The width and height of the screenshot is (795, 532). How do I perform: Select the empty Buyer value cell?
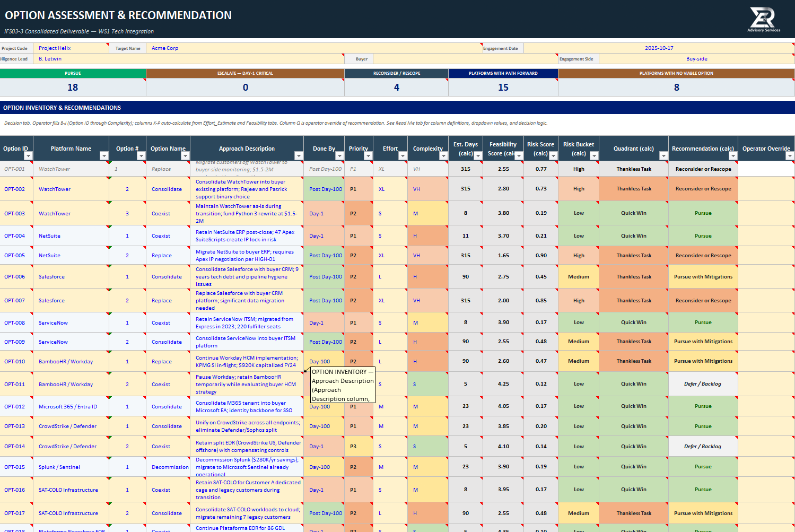466,59
